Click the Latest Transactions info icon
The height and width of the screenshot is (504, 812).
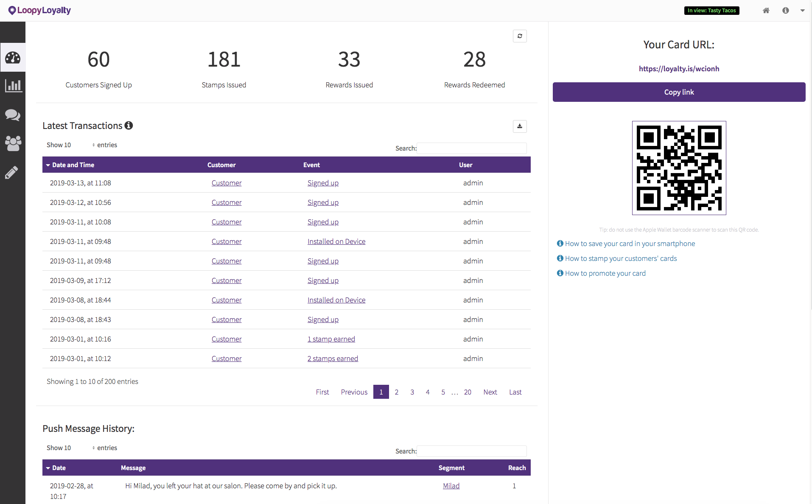129,125
